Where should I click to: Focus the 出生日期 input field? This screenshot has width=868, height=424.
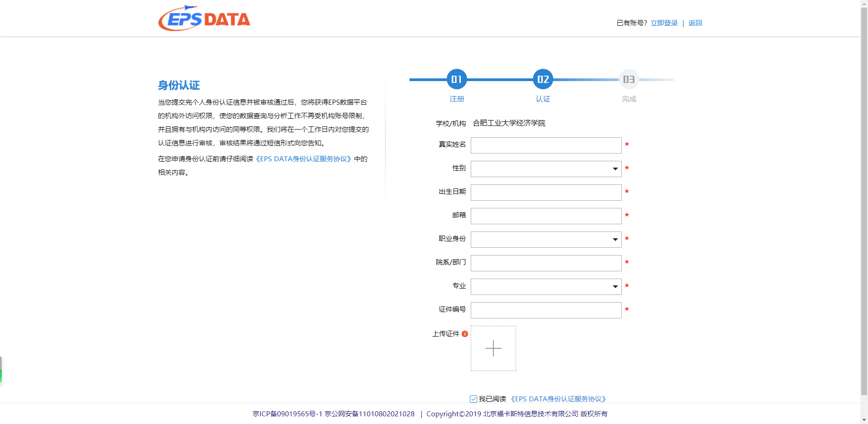tap(546, 193)
